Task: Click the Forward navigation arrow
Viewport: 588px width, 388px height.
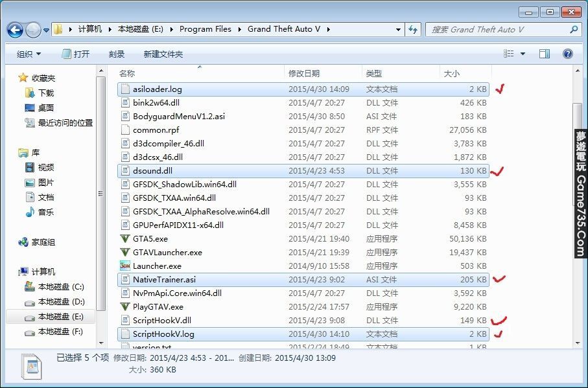Action: pos(33,30)
